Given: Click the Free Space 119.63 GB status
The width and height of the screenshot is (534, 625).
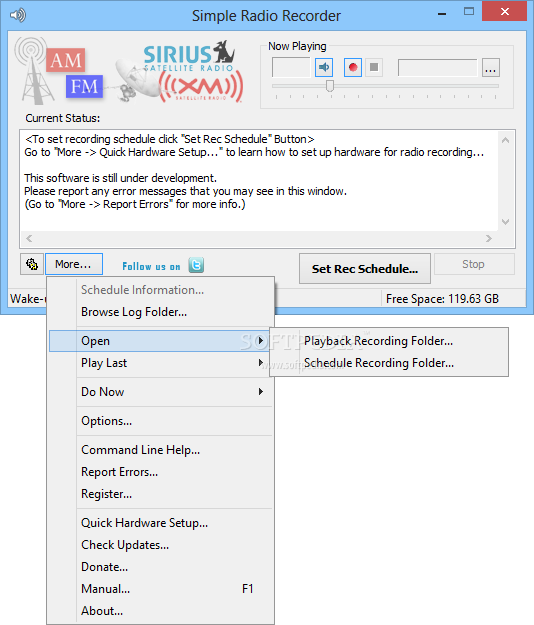Looking at the screenshot, I should 442,299.
